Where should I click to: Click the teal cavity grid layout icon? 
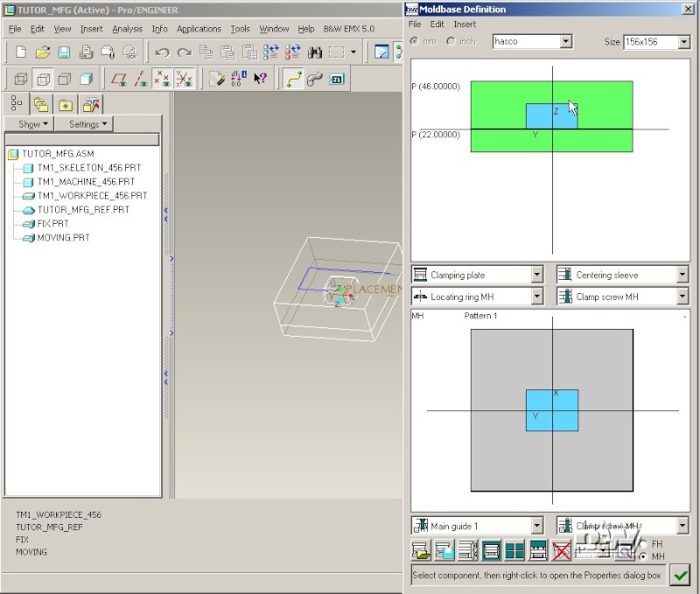514,550
